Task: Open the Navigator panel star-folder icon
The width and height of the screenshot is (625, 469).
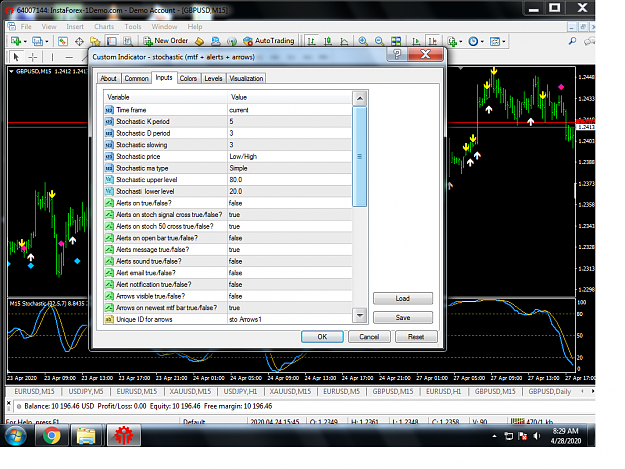Action: pyautogui.click(x=95, y=41)
